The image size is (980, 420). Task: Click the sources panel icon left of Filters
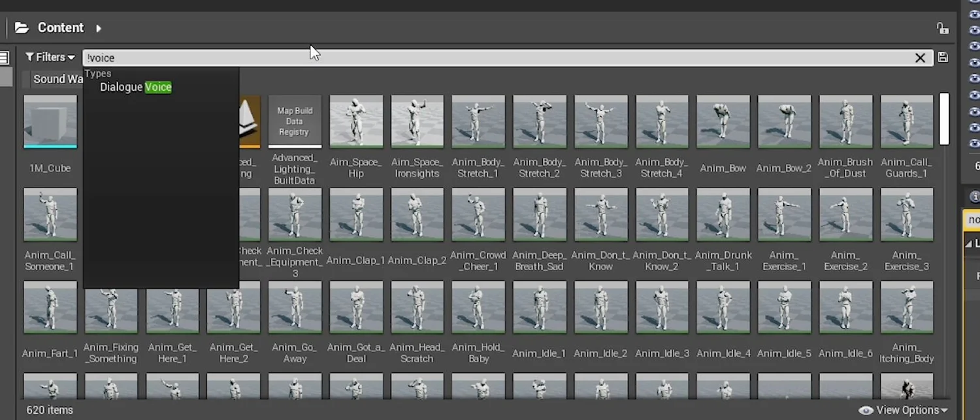[5, 57]
